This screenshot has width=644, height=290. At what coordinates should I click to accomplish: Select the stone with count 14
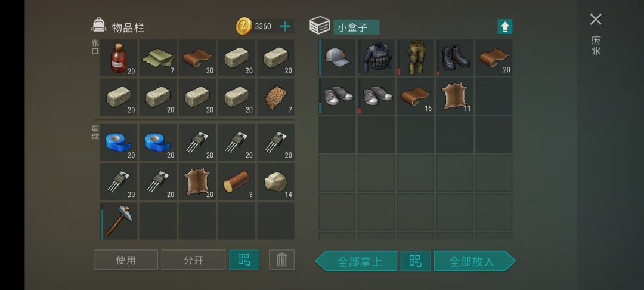pyautogui.click(x=275, y=181)
